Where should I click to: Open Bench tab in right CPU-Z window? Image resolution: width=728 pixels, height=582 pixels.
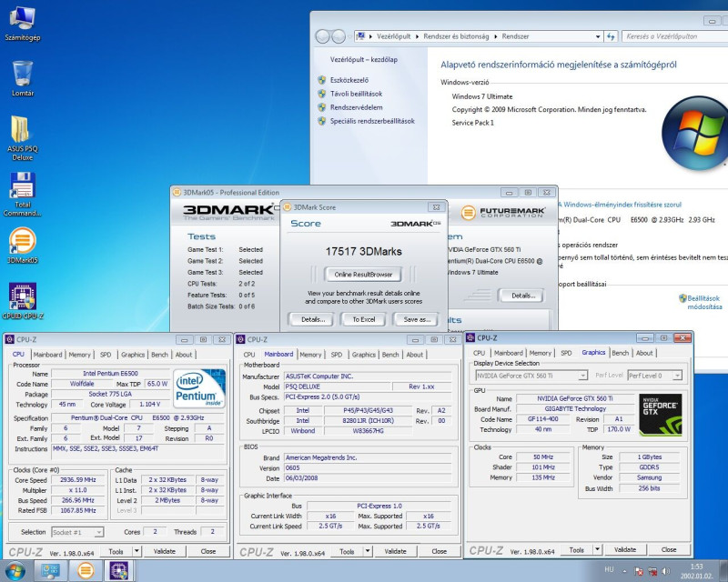coord(620,353)
